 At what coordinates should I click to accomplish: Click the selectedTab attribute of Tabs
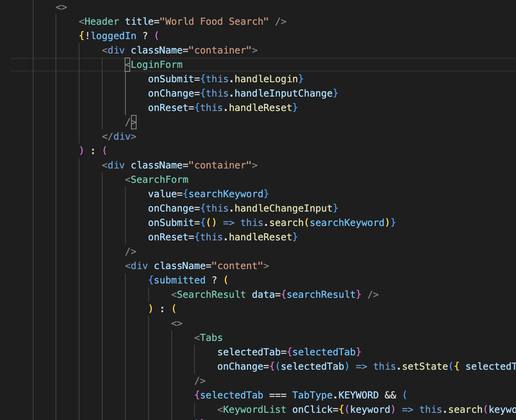click(x=249, y=352)
